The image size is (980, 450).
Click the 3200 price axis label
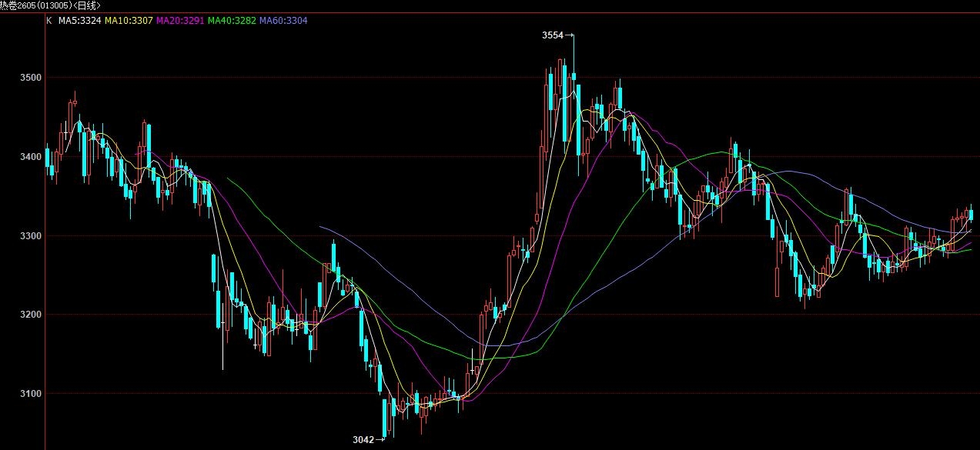pyautogui.click(x=31, y=315)
